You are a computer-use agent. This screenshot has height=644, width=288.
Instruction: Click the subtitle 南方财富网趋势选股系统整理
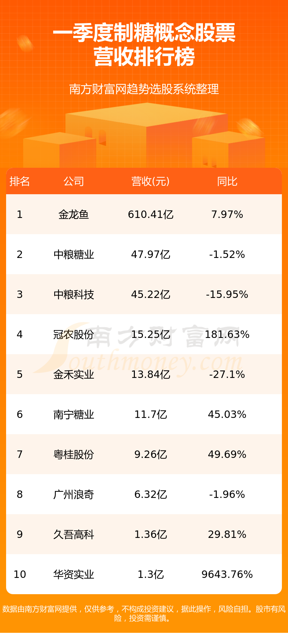(144, 89)
